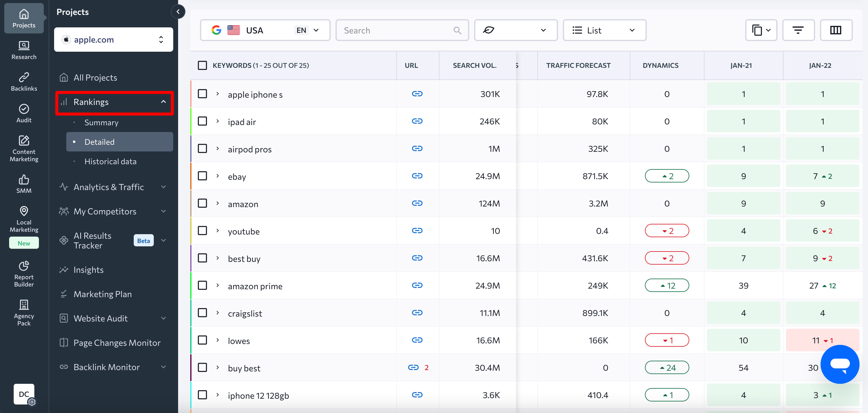Open the Research section
Image resolution: width=868 pixels, height=413 pixels.
pos(24,50)
